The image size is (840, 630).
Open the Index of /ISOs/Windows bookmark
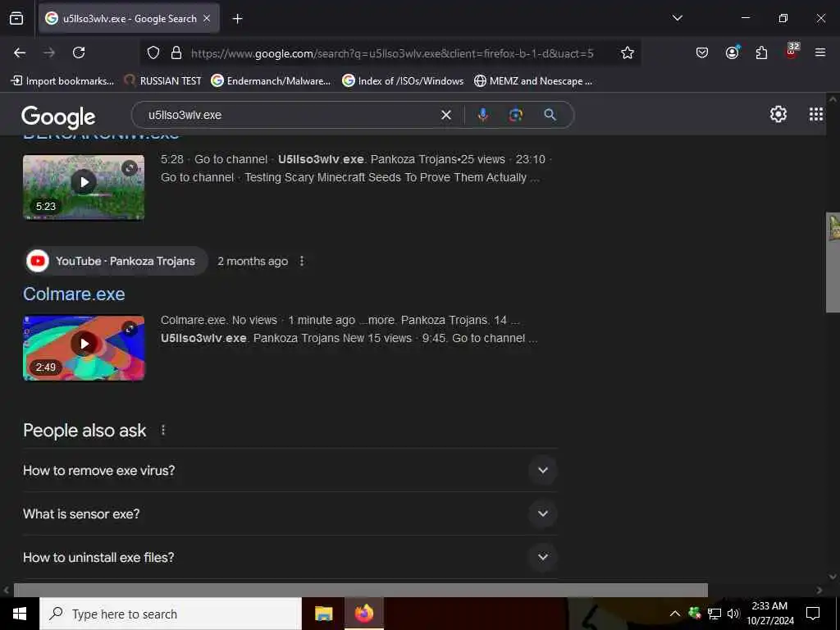coord(403,81)
